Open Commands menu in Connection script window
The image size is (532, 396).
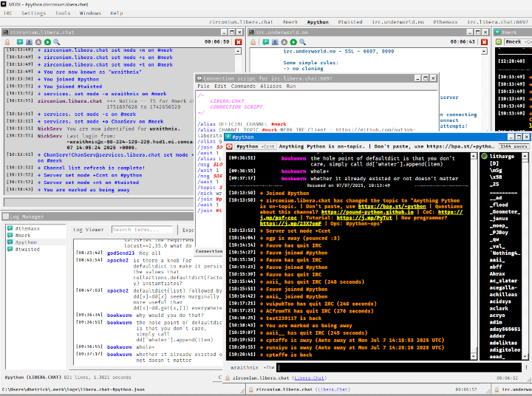[243, 86]
